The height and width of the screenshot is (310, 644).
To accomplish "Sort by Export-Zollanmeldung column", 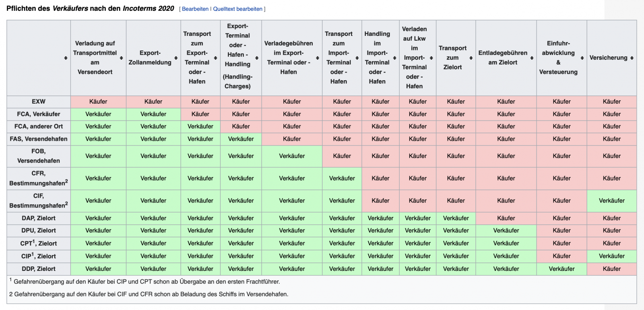I will [176, 58].
